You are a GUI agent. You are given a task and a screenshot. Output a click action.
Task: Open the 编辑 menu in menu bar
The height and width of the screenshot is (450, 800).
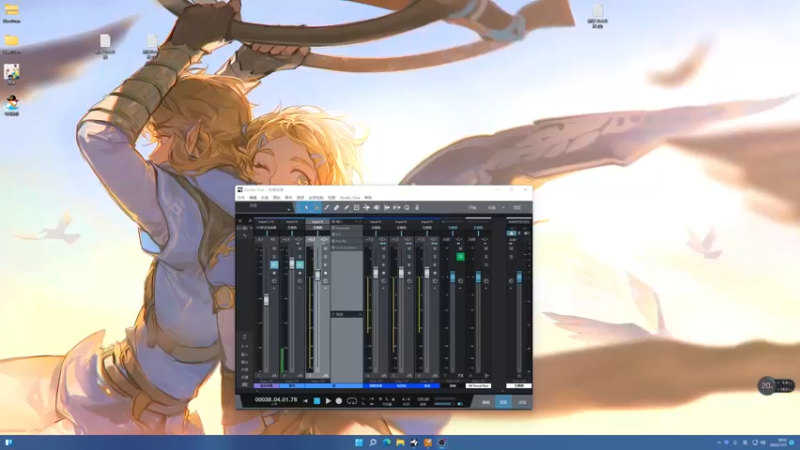click(253, 197)
